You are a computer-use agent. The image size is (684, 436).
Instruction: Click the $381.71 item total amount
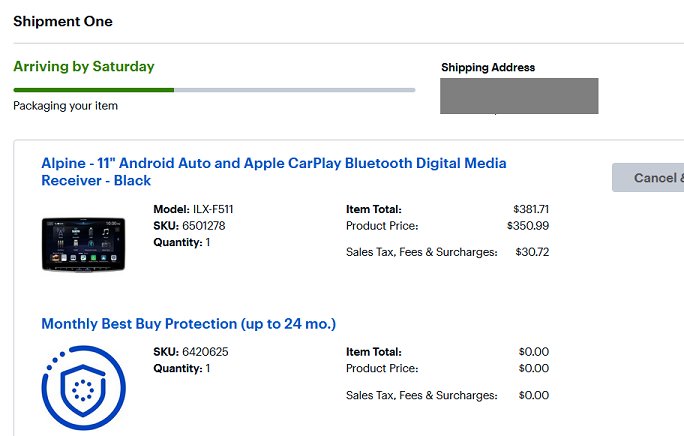[531, 209]
